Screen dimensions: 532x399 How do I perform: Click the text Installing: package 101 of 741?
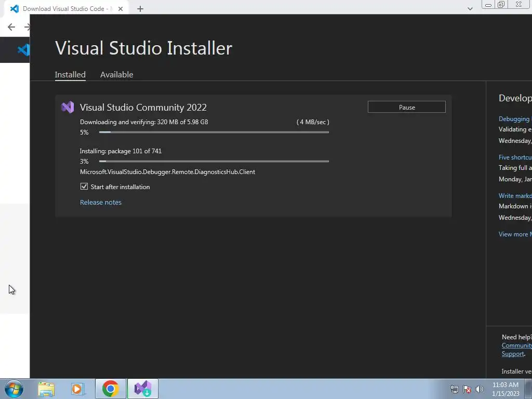click(121, 151)
